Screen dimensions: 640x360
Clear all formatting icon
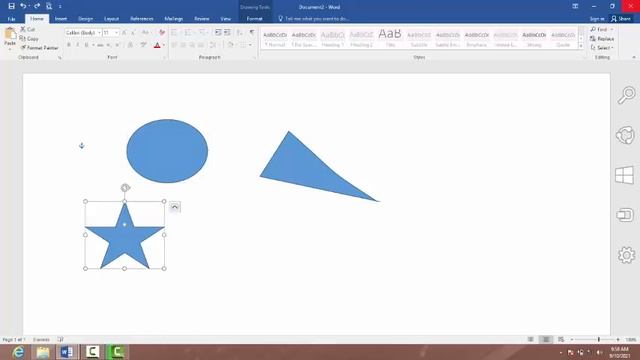pos(162,33)
